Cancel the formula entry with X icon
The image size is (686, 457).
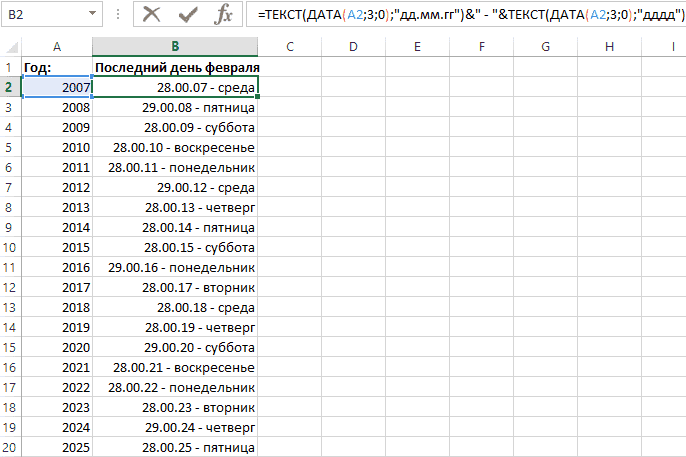[151, 14]
